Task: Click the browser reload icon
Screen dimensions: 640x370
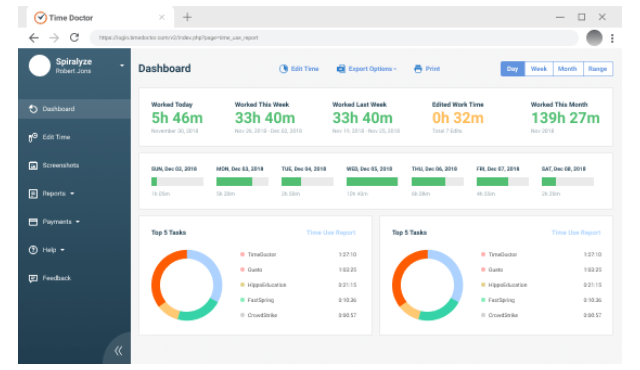Action: click(74, 38)
